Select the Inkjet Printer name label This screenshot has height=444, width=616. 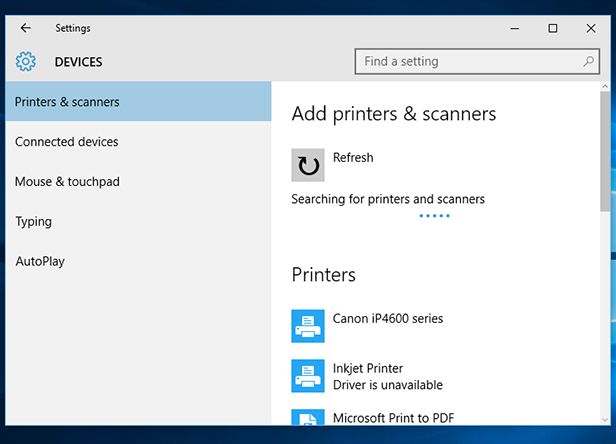tap(368, 368)
